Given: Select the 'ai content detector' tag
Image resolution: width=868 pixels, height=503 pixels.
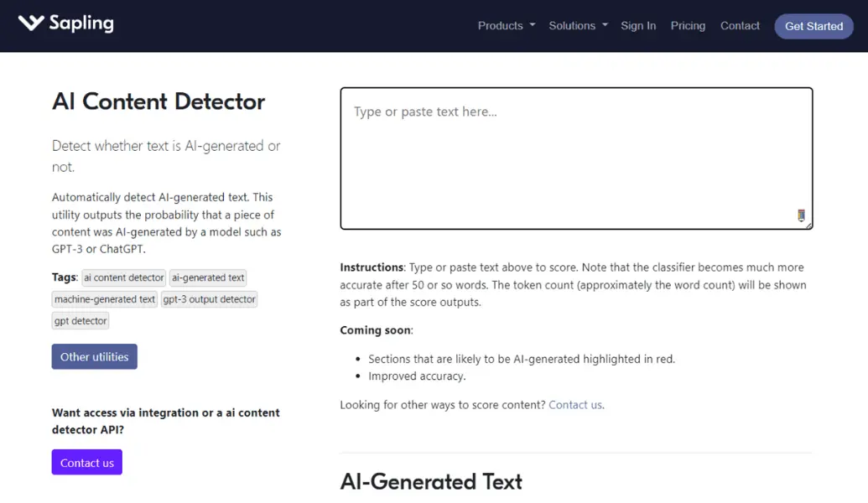Looking at the screenshot, I should [x=124, y=277].
